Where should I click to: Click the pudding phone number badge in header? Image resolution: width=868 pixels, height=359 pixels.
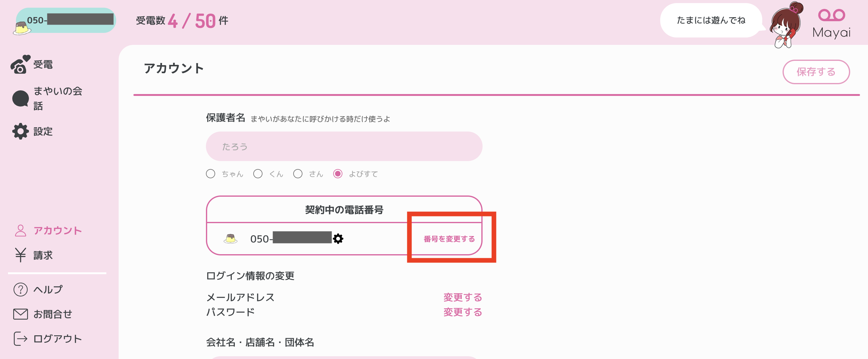click(x=65, y=21)
